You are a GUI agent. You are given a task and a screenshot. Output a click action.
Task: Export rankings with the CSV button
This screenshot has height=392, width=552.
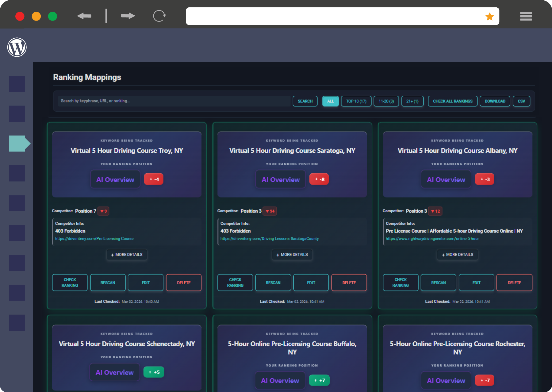coord(521,101)
